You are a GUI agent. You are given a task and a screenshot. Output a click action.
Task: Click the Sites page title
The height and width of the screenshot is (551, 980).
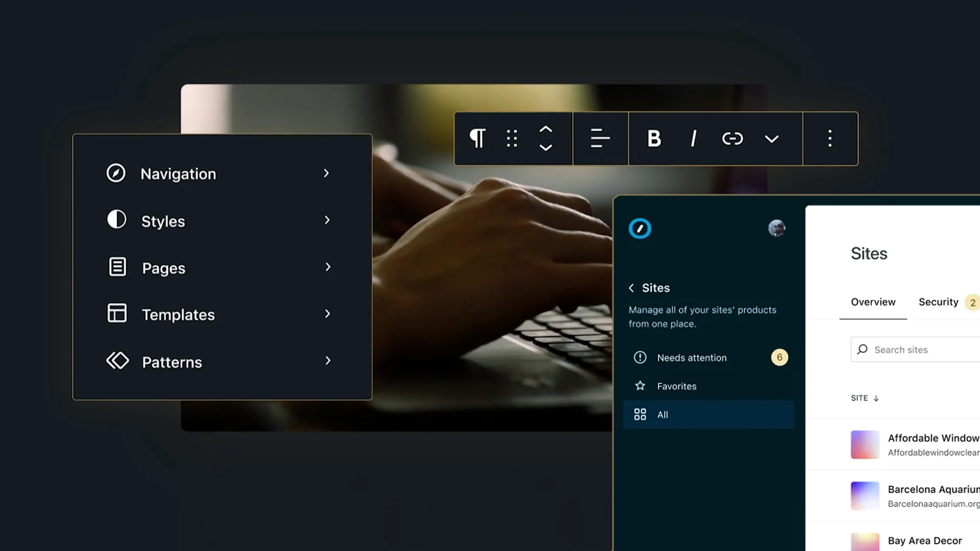point(869,254)
